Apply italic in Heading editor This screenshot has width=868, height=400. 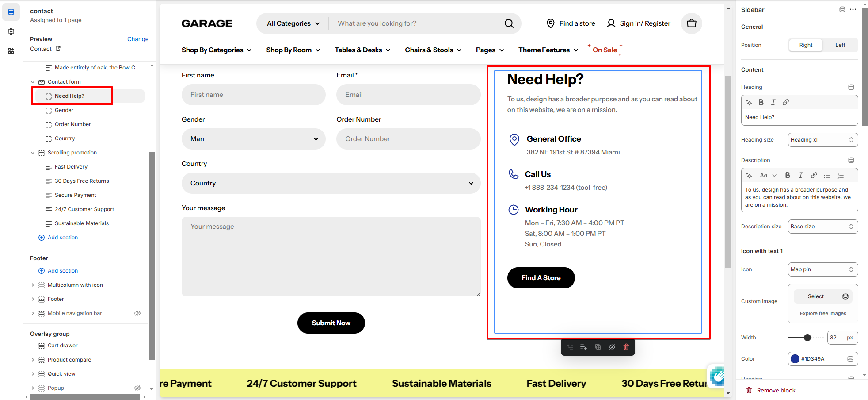[x=773, y=102]
